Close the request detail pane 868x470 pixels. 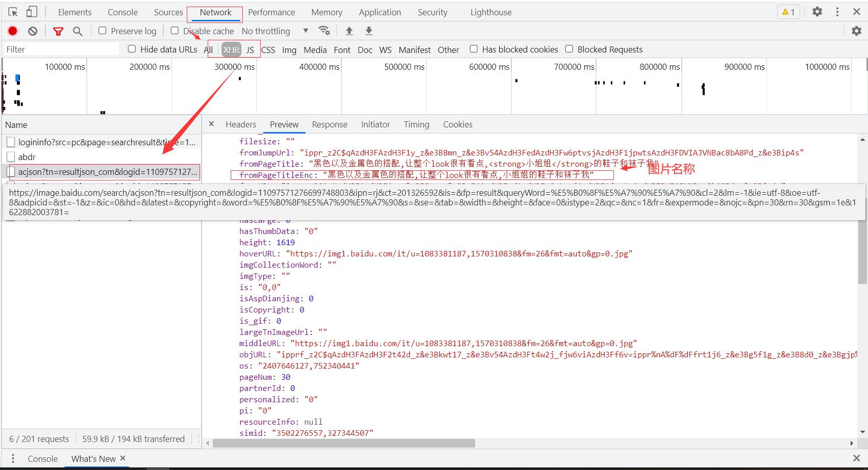211,124
